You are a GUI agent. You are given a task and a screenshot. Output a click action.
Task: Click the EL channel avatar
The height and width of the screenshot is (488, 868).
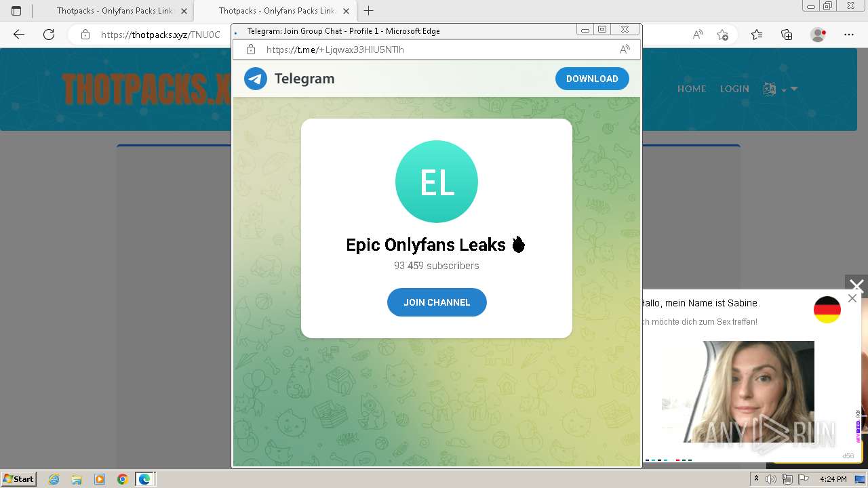[437, 182]
